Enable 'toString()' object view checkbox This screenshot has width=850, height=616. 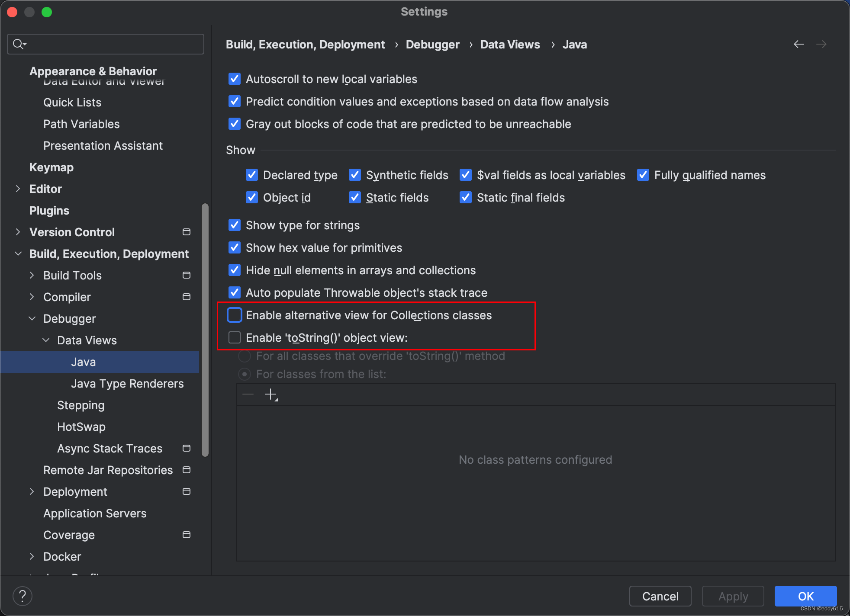pos(235,337)
